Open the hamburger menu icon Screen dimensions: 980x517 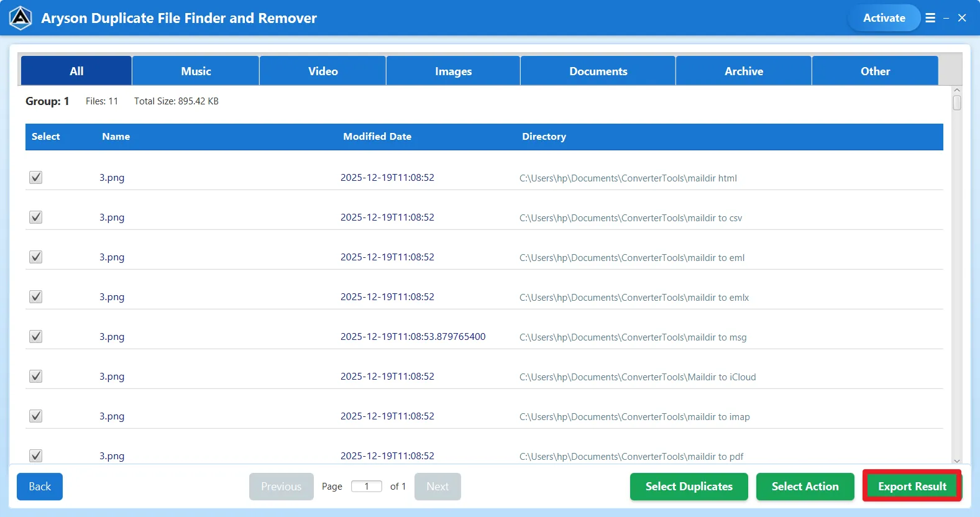pos(930,18)
